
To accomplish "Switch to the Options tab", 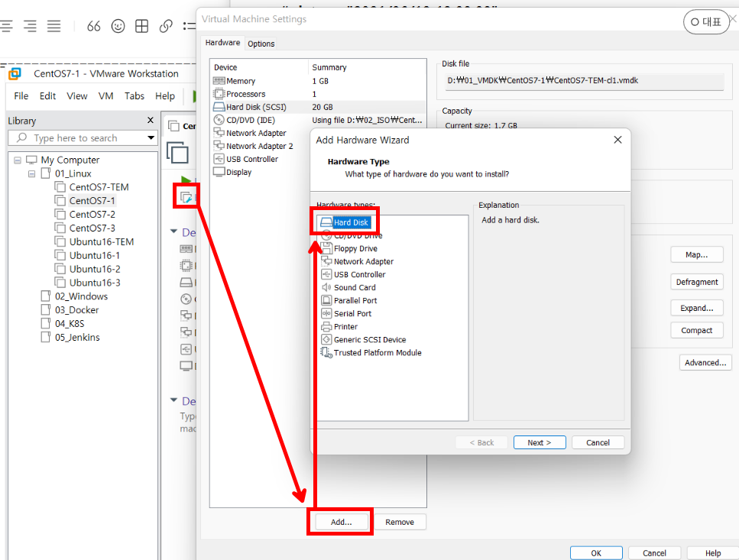I will [x=261, y=44].
